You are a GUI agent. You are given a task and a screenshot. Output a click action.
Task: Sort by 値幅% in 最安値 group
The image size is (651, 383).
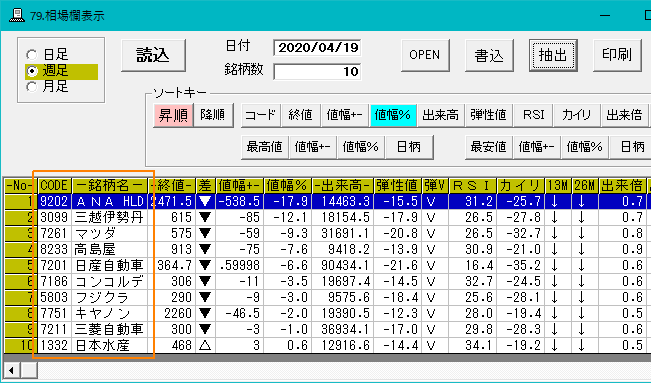click(585, 147)
